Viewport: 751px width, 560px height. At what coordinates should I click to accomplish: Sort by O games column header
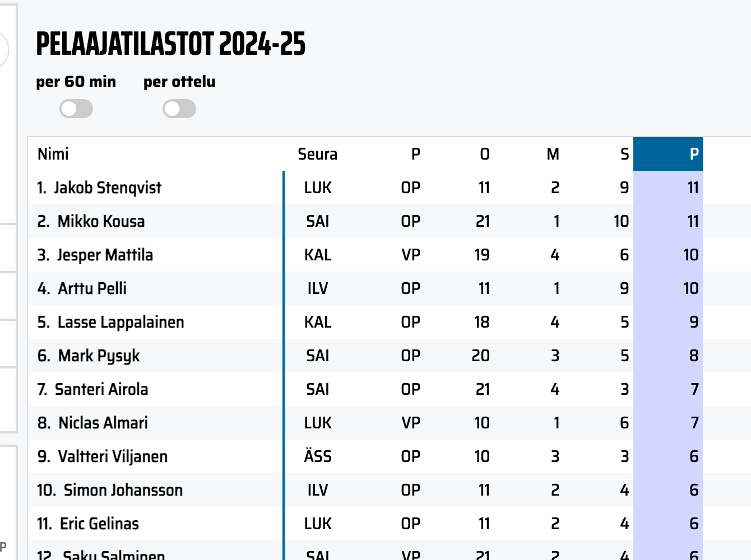pyautogui.click(x=484, y=154)
